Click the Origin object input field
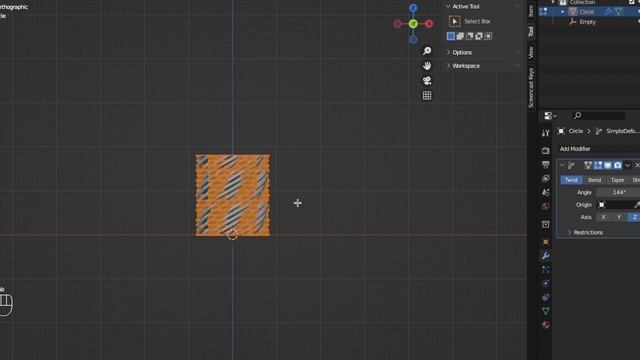640x360 pixels. 615,204
